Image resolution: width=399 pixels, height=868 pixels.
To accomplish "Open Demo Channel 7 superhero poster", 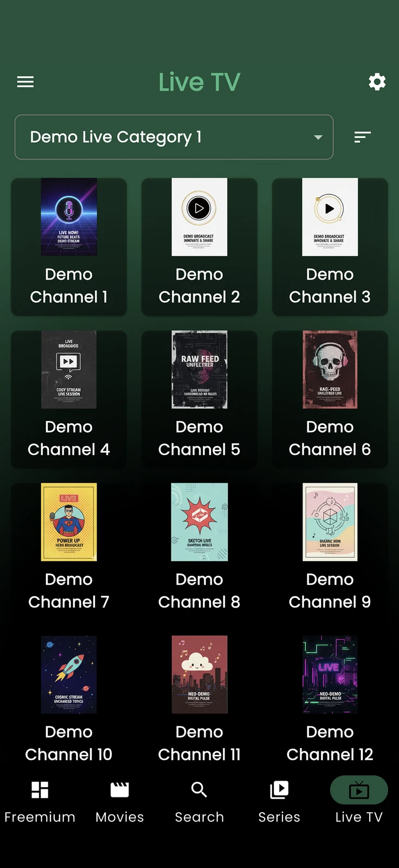I will (69, 522).
